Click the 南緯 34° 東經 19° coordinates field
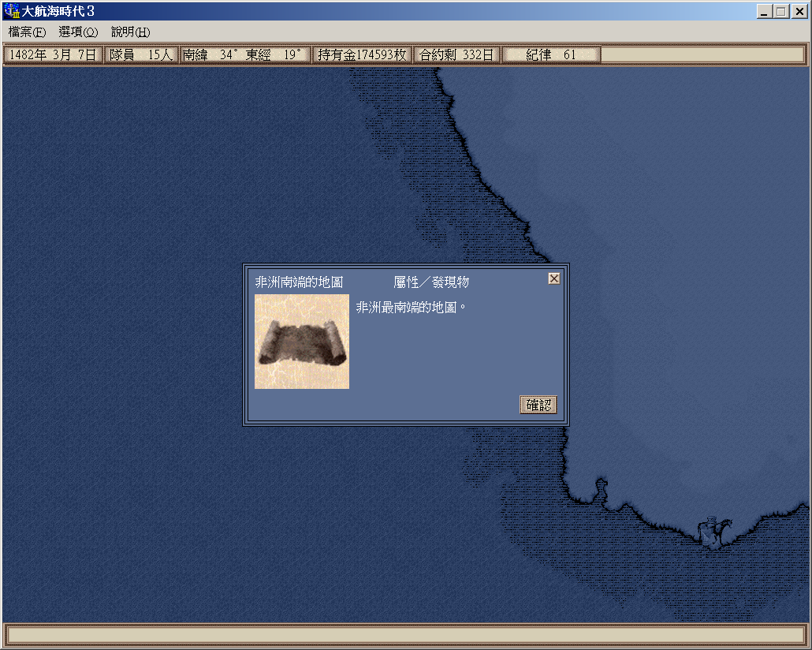The width and height of the screenshot is (812, 650). 244,55
